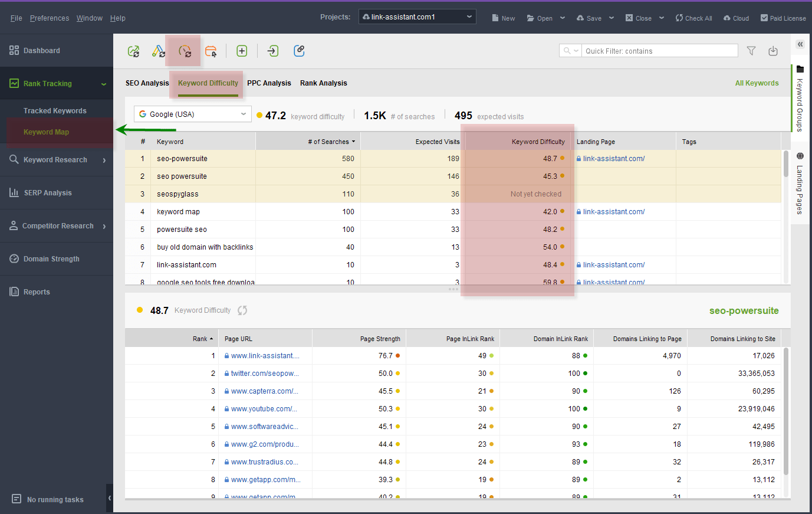
Task: Switch to SEO Analysis tab
Action: click(x=147, y=83)
